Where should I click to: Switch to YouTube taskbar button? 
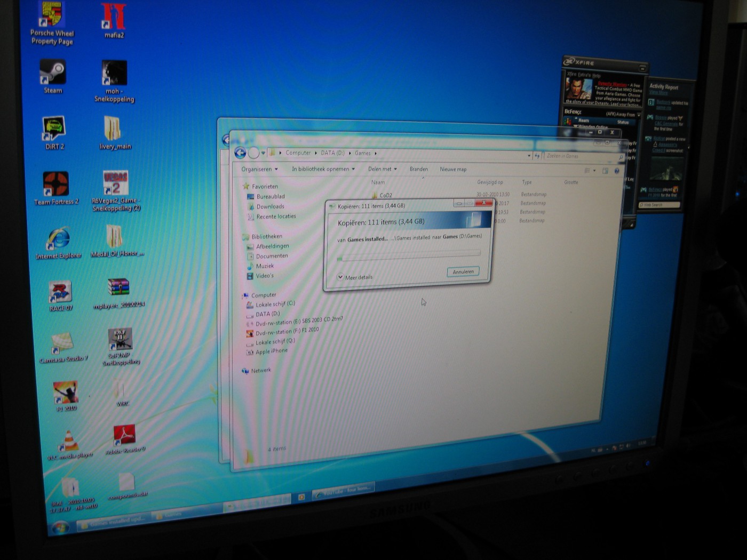click(x=343, y=490)
